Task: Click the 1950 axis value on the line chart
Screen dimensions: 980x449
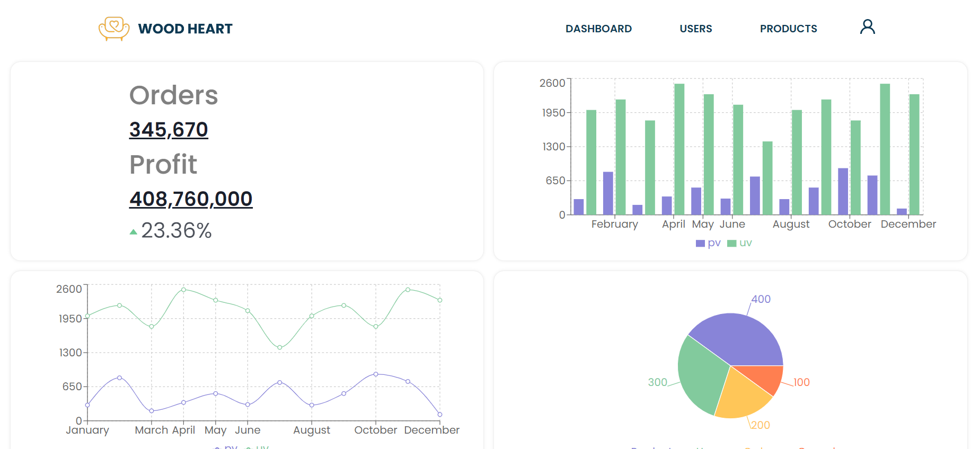Action: click(70, 319)
